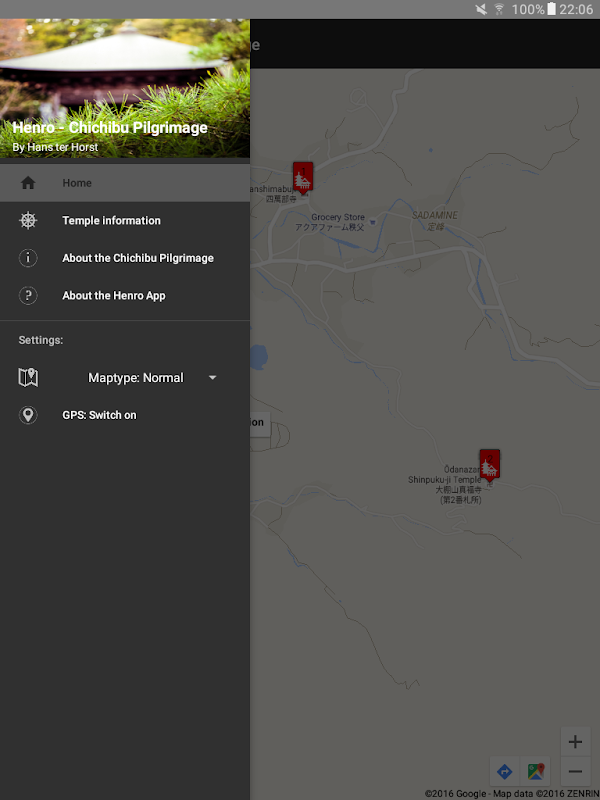Tap the battery status icon

(551, 9)
